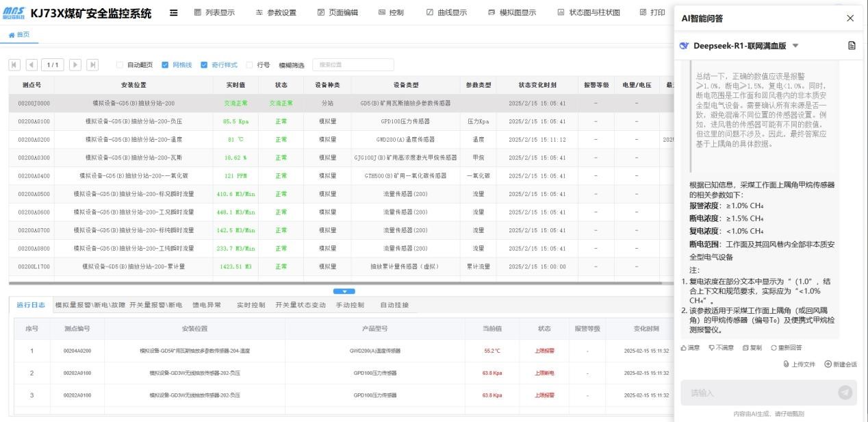Open chat history document icon
Viewport: 868px width, 422px height.
pos(852,46)
